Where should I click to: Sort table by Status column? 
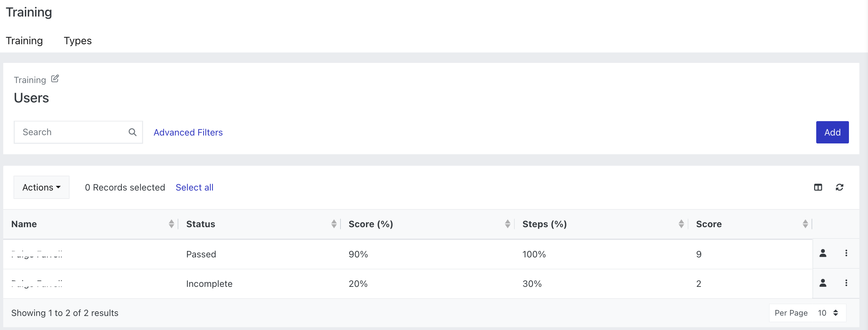pyautogui.click(x=334, y=224)
